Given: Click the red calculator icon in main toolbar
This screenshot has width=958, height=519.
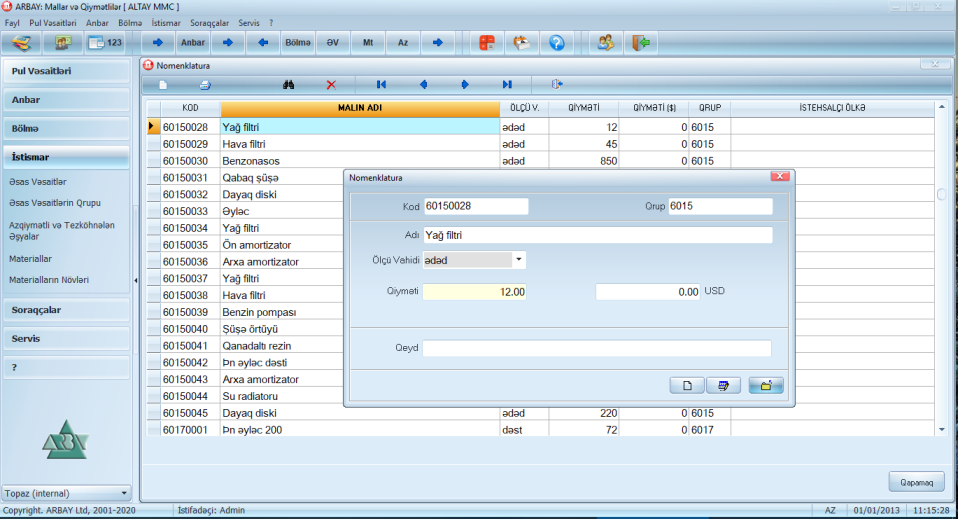Looking at the screenshot, I should click(487, 43).
